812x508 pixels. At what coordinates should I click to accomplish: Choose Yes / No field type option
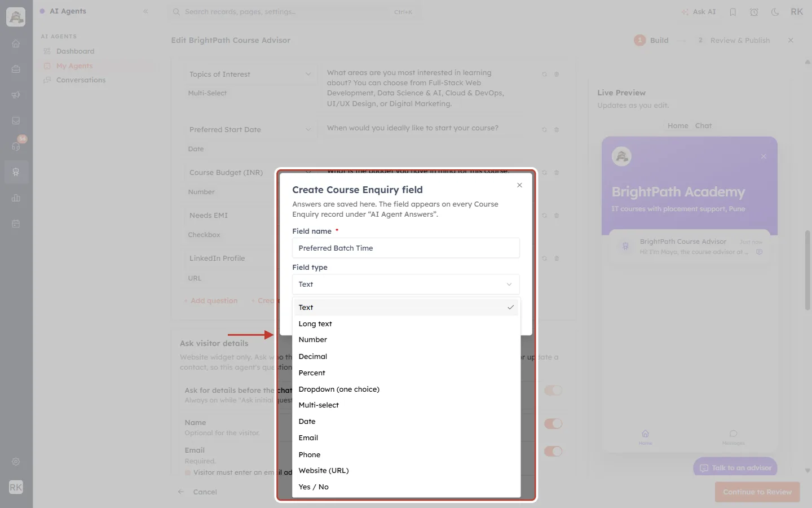click(x=406, y=487)
